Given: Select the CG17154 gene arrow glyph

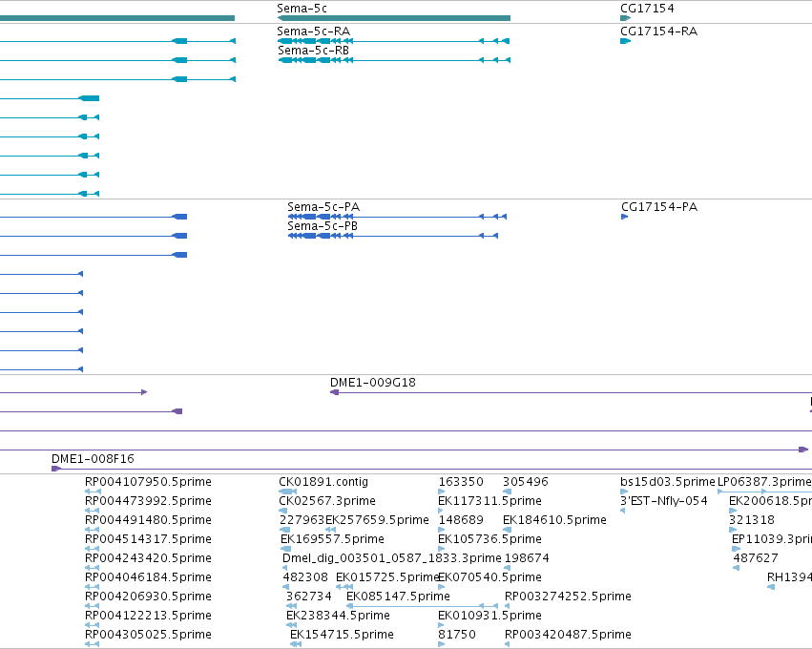Looking at the screenshot, I should (x=626, y=18).
